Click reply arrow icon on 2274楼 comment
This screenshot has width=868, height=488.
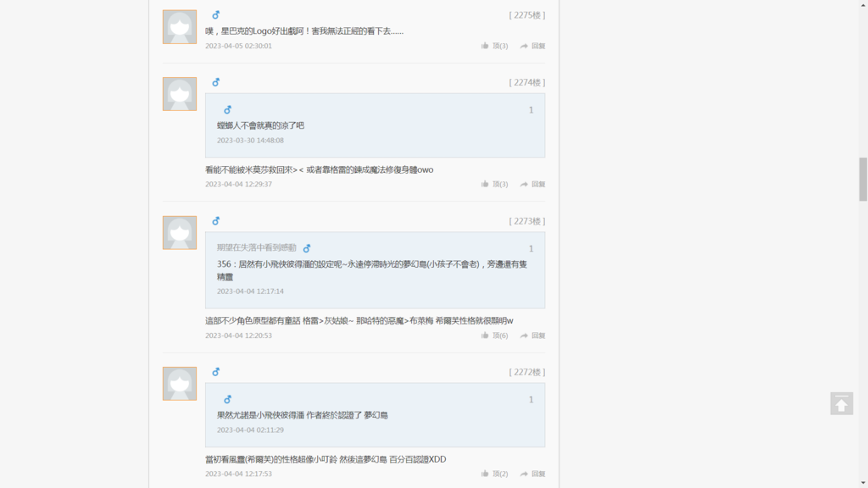[524, 184]
